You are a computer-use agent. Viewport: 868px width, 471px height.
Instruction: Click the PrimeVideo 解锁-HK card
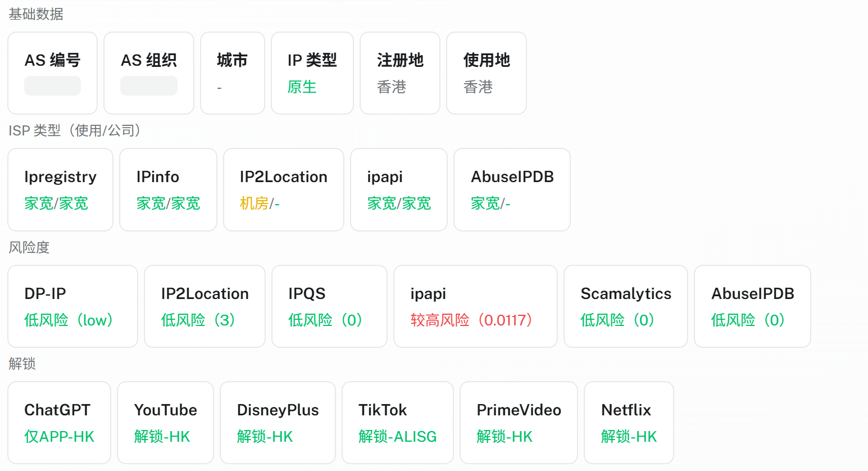pyautogui.click(x=518, y=423)
